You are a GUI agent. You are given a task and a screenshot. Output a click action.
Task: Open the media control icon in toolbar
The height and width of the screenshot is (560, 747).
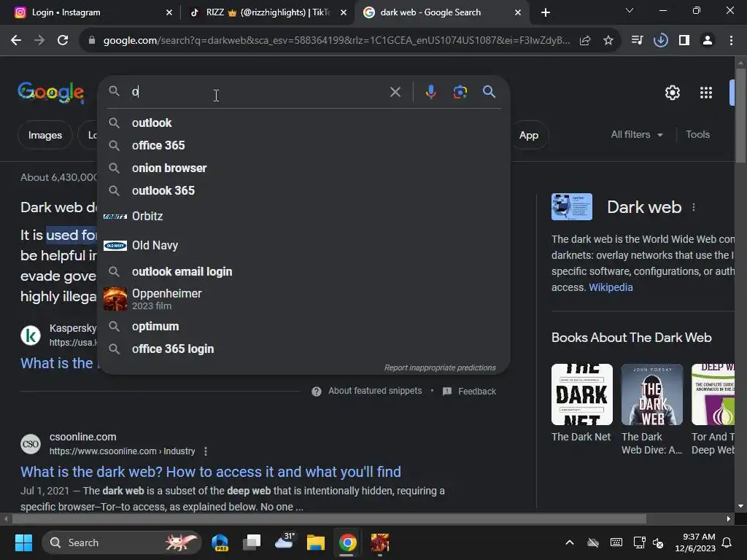click(x=637, y=41)
